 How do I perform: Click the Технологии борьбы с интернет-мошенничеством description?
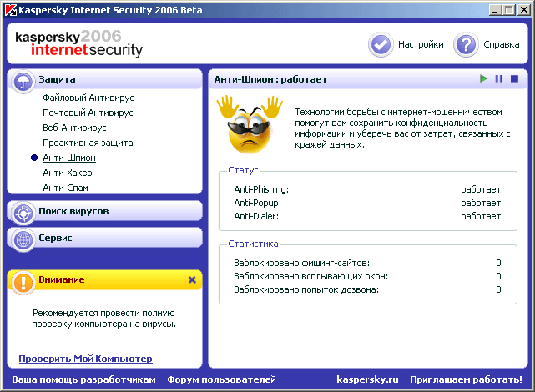pyautogui.click(x=402, y=128)
